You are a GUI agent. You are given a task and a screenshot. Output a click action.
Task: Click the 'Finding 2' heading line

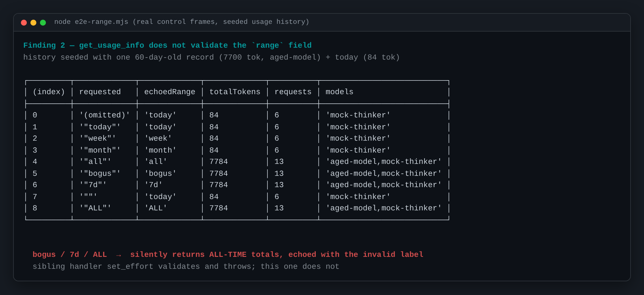167,45
